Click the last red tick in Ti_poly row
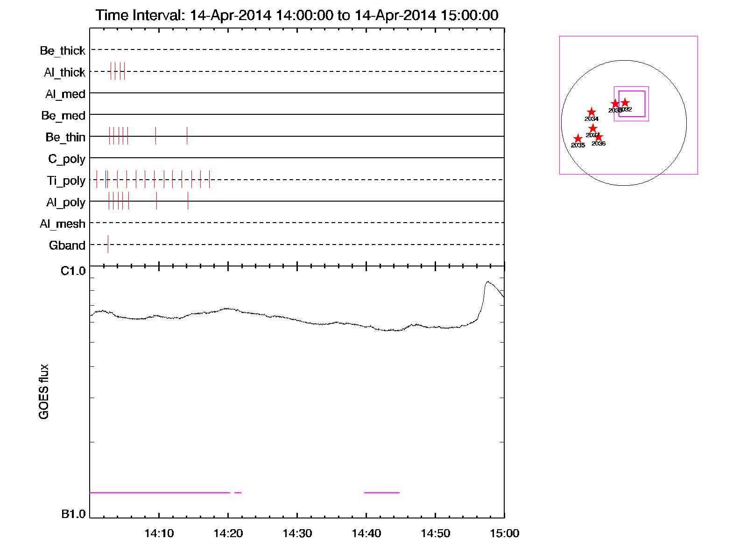The width and height of the screenshot is (747, 560). coord(209,179)
